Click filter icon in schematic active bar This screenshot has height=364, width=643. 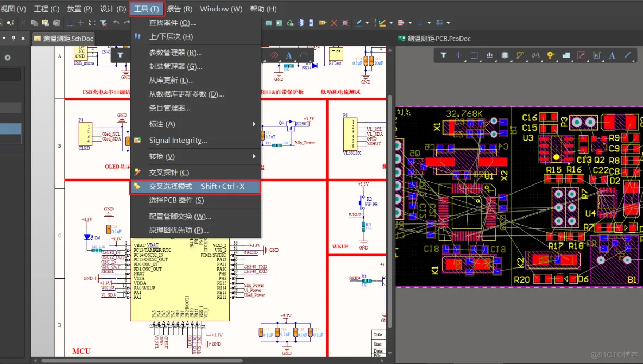(x=120, y=55)
